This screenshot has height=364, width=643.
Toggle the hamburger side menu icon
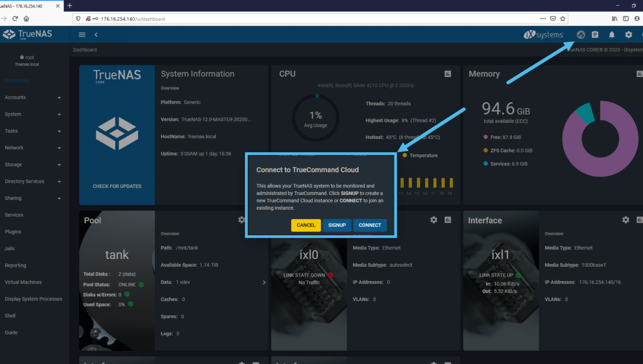[82, 35]
